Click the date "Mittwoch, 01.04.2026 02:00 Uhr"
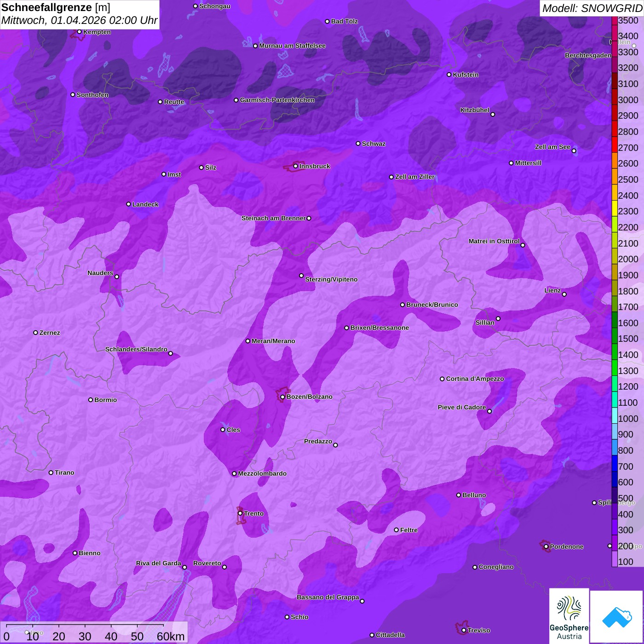The height and width of the screenshot is (644, 644). click(79, 21)
